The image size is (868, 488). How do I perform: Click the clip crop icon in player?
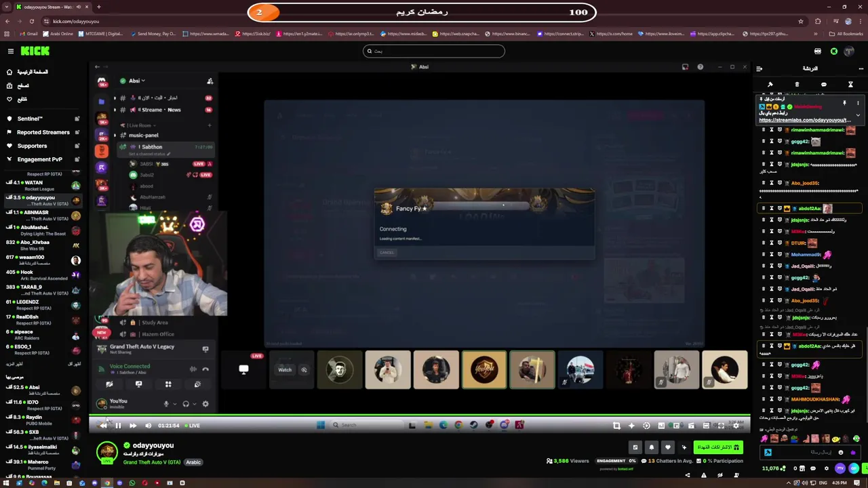616,426
